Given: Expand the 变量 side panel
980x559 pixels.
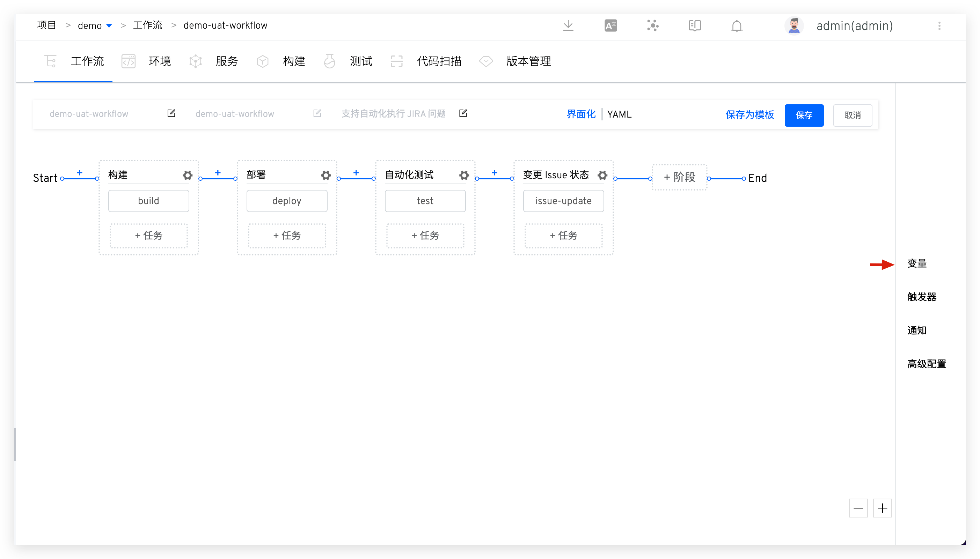Looking at the screenshot, I should coord(917,264).
